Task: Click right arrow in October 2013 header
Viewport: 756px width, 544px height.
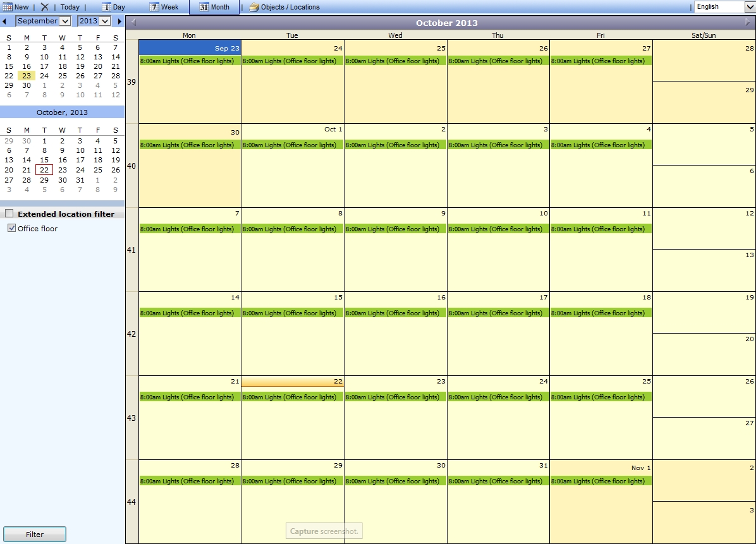Action: coord(748,23)
